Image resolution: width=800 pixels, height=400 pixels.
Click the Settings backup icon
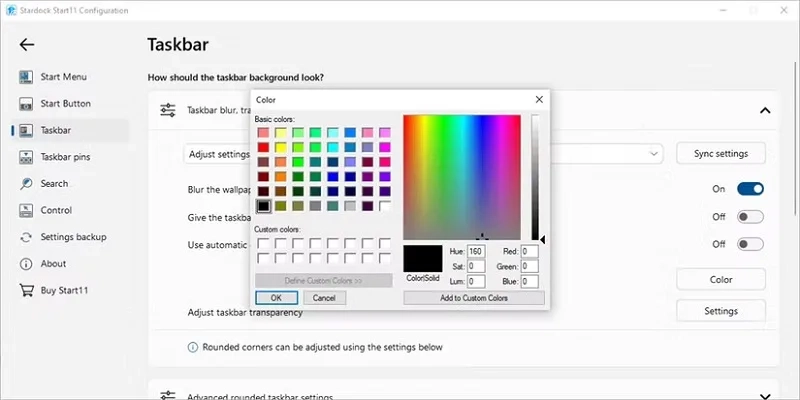coord(26,237)
